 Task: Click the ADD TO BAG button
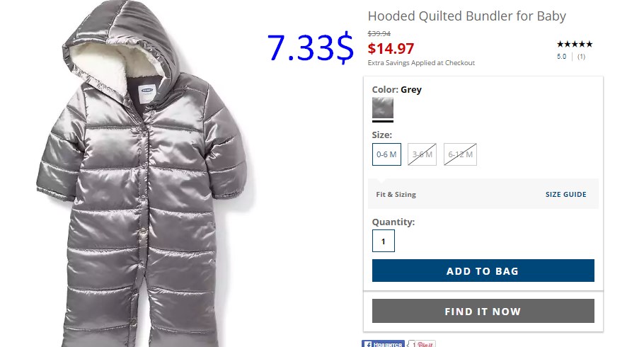tap(483, 271)
